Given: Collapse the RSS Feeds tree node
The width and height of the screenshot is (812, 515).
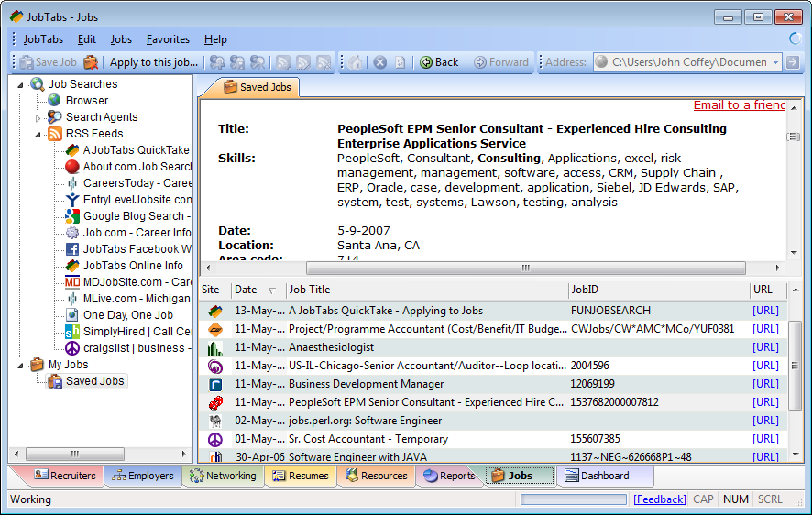Looking at the screenshot, I should [38, 135].
